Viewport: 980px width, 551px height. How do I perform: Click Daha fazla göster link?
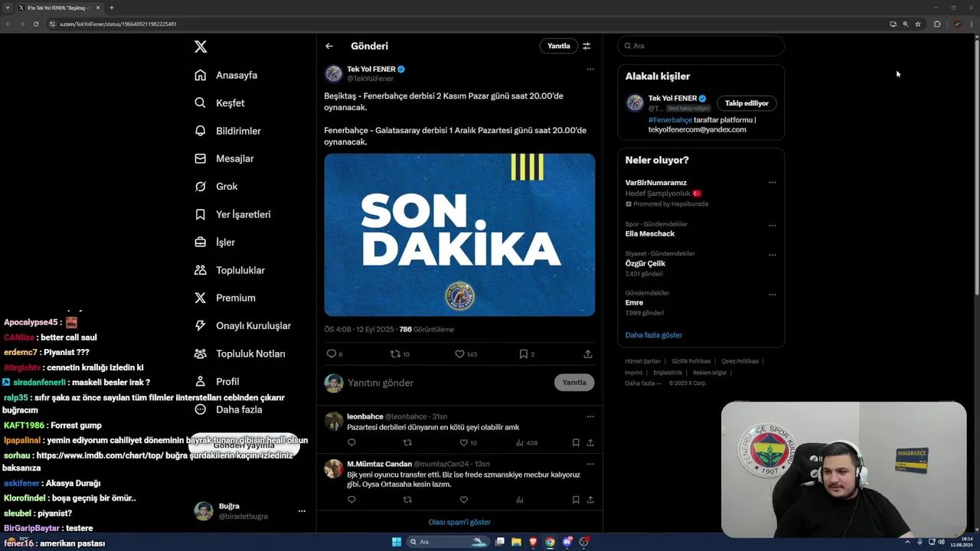click(654, 335)
